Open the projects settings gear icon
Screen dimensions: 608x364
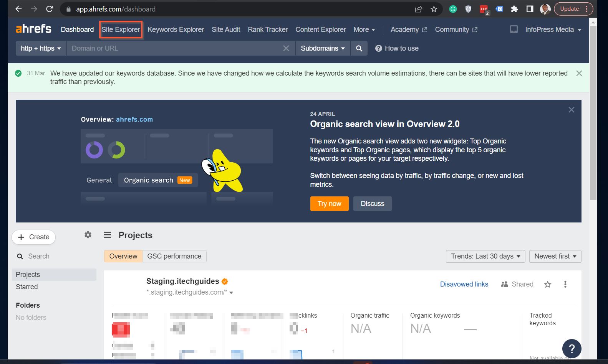point(88,235)
